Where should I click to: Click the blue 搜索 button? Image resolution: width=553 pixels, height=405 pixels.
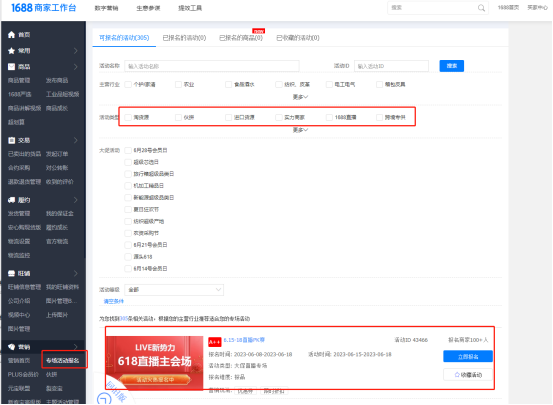pos(451,66)
